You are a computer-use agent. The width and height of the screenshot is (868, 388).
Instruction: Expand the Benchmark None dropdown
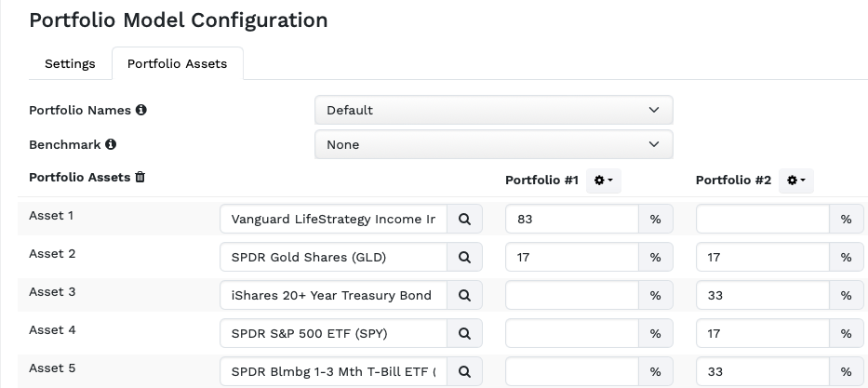click(x=493, y=145)
